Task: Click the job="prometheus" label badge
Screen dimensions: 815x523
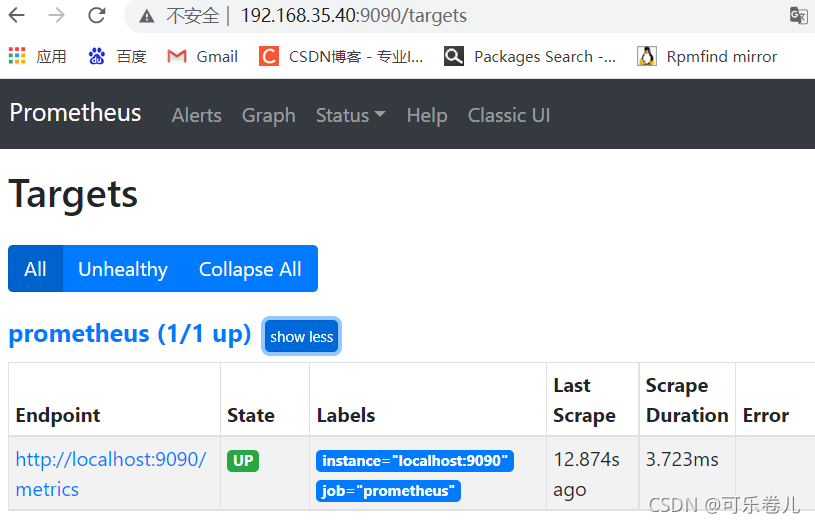Action: 388,491
